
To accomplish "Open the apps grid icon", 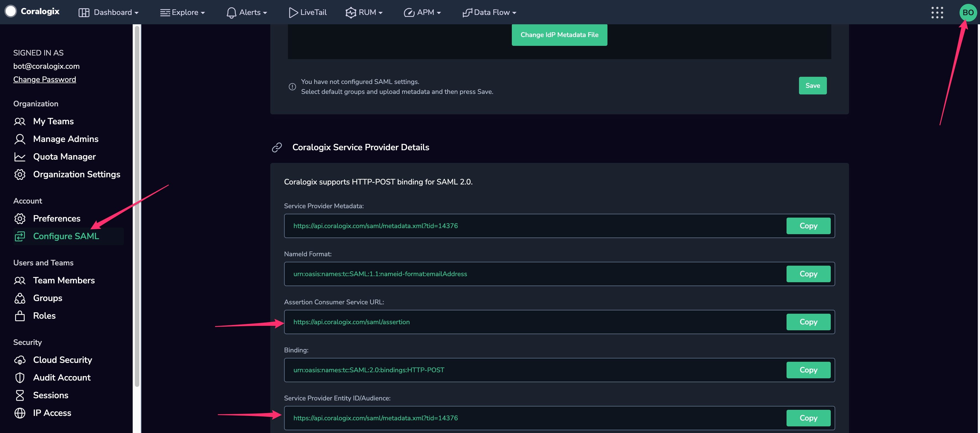I will tap(937, 12).
